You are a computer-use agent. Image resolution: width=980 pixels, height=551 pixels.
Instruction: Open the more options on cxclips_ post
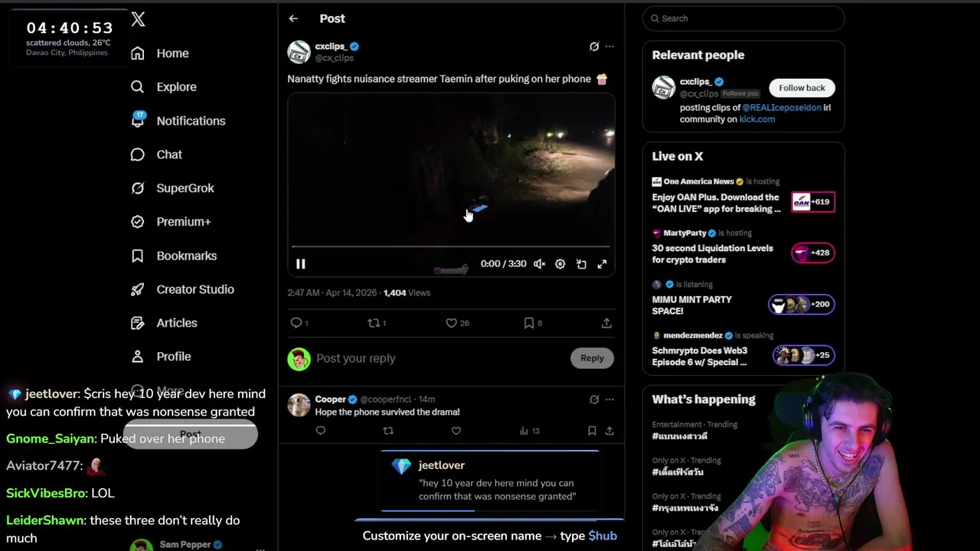coord(609,47)
